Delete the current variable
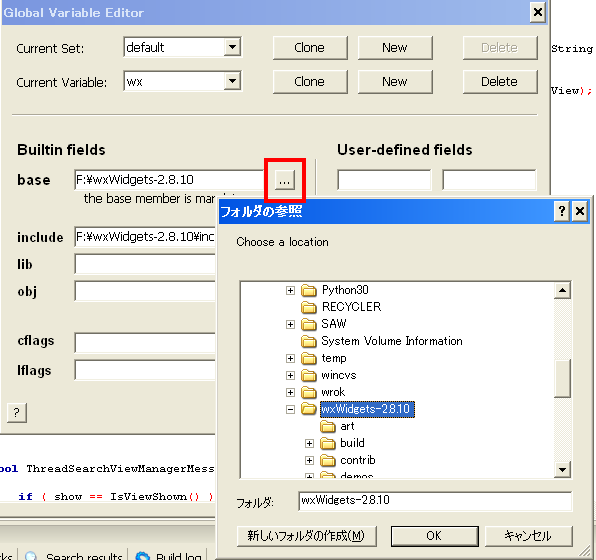 500,82
